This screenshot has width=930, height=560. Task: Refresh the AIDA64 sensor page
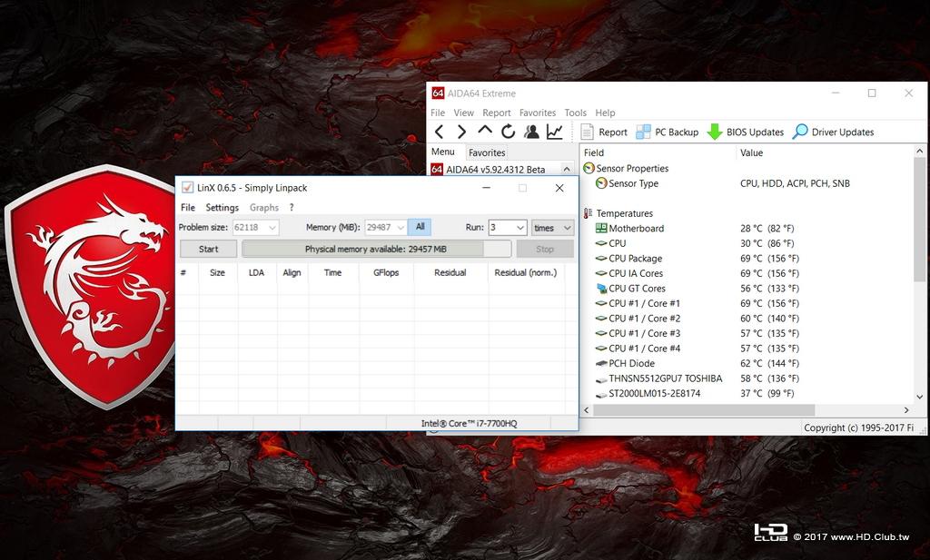(508, 132)
